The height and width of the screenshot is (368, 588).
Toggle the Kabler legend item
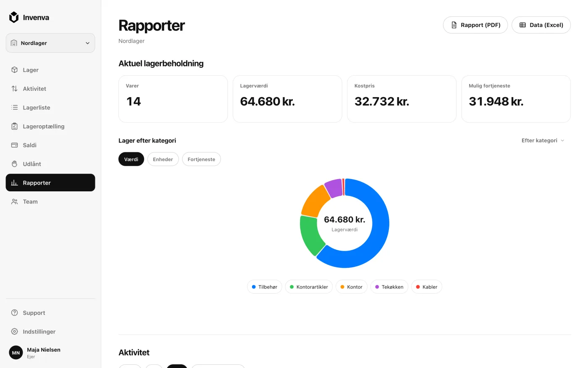click(x=427, y=287)
